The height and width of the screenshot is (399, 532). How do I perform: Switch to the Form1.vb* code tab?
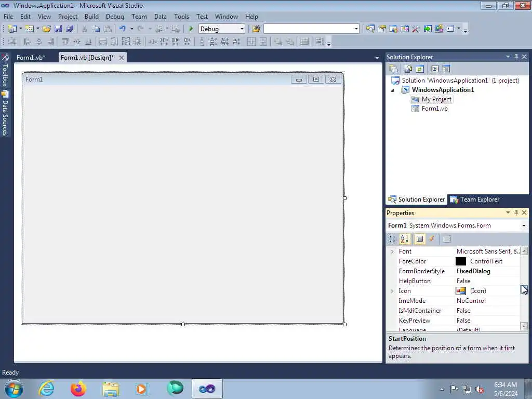coord(31,58)
